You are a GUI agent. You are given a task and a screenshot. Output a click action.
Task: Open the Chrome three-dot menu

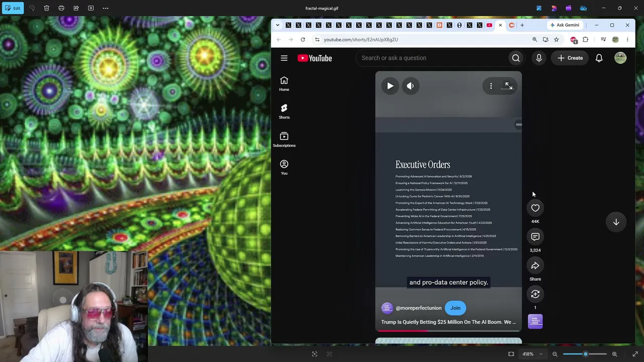click(x=627, y=40)
